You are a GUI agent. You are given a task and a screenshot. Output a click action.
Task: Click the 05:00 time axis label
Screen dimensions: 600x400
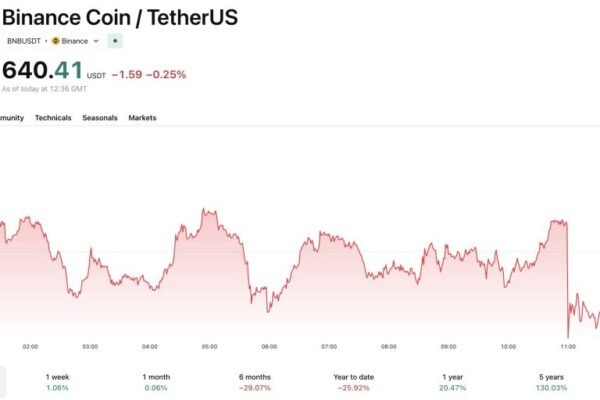click(x=209, y=346)
